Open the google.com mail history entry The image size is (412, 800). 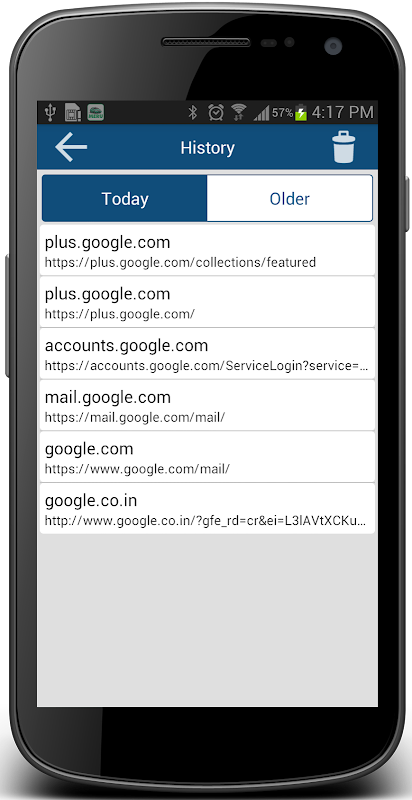[x=207, y=457]
